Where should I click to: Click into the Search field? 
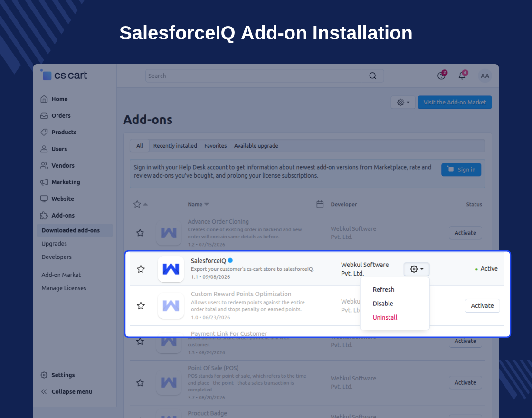264,76
